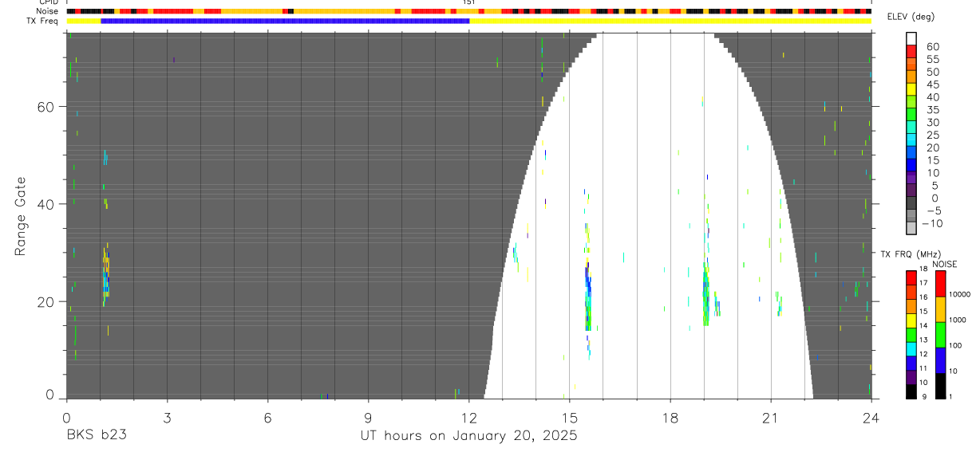Click the "45" label on the ELEV colorbar

point(933,85)
